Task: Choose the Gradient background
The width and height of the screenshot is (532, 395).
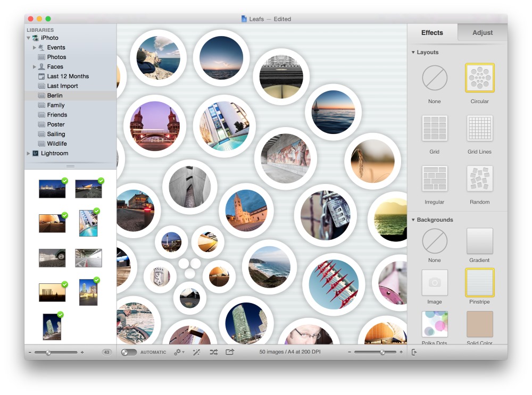Action: [x=479, y=242]
